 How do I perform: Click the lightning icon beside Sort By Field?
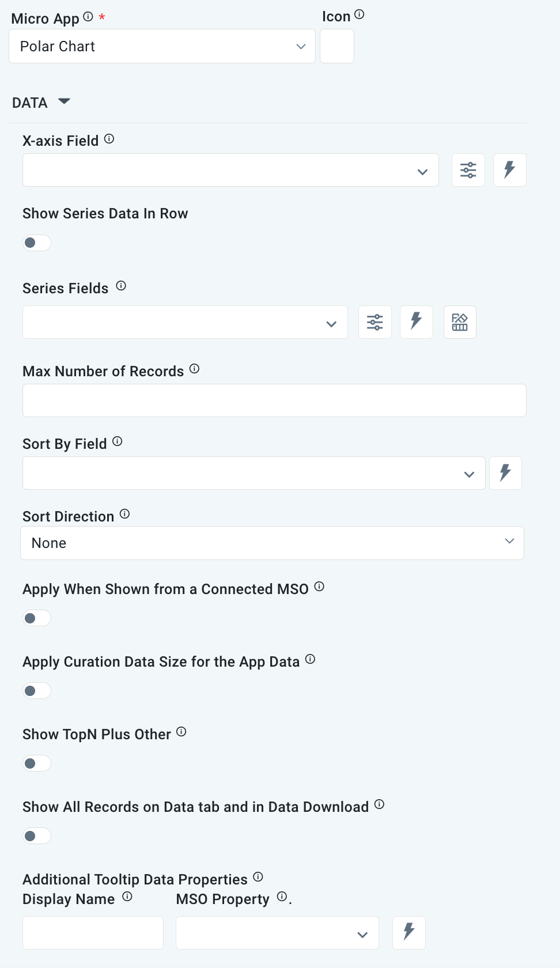click(x=505, y=472)
